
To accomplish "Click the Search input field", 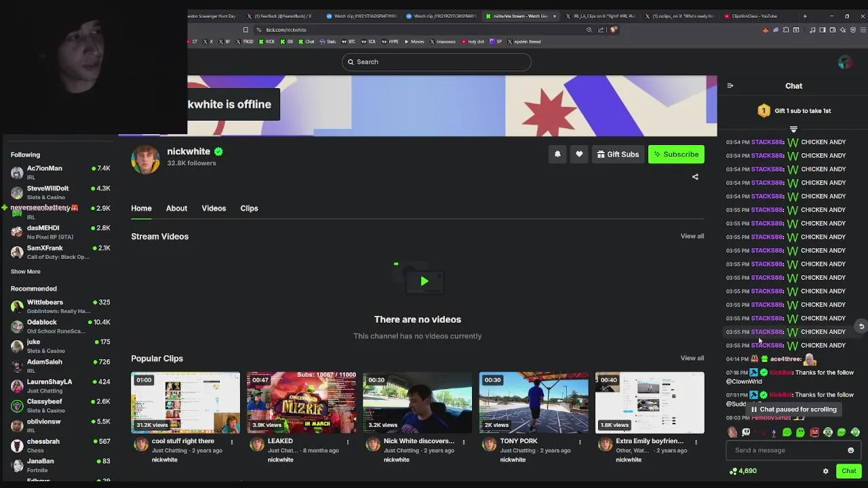I will (437, 62).
